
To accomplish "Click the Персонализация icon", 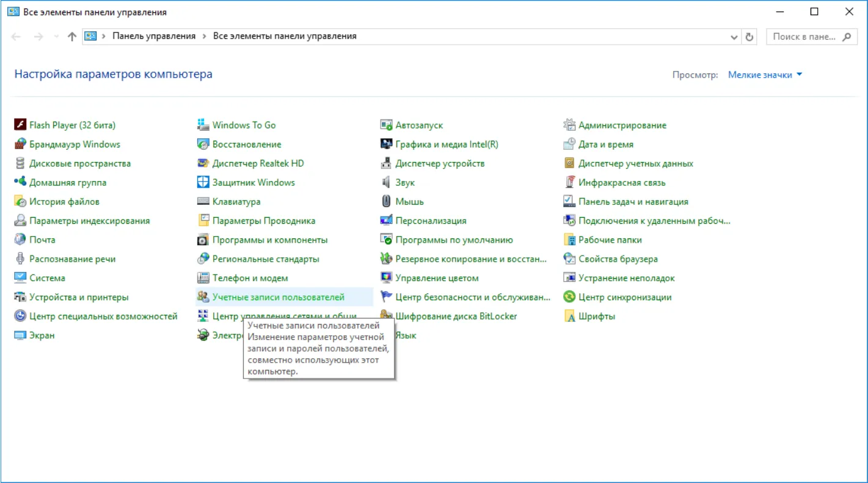I will (386, 221).
